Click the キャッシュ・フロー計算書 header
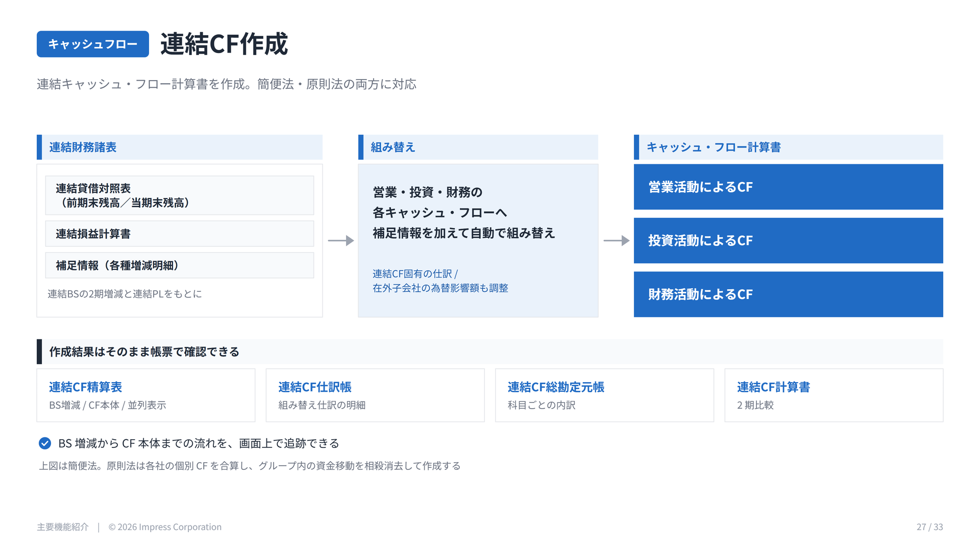 [789, 147]
